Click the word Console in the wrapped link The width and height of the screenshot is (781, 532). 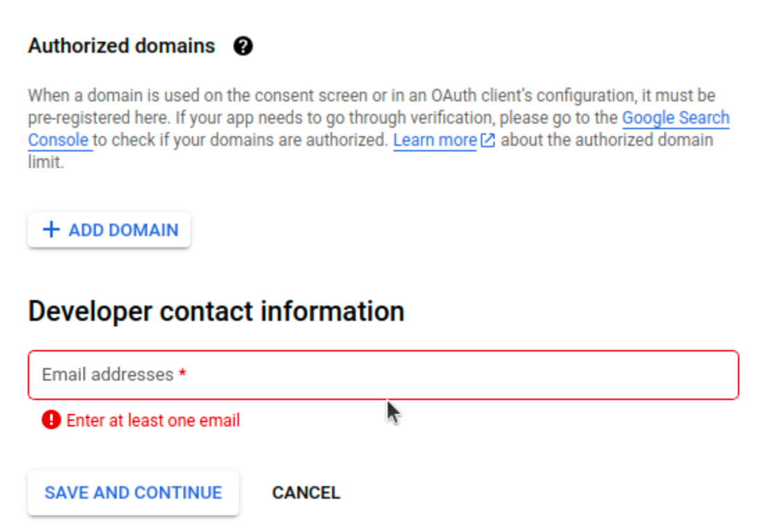(x=58, y=140)
